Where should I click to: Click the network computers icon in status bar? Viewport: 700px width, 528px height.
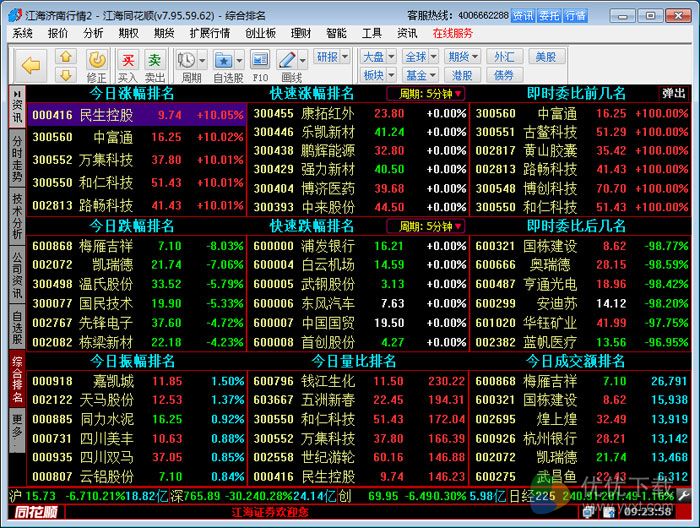pos(588,512)
